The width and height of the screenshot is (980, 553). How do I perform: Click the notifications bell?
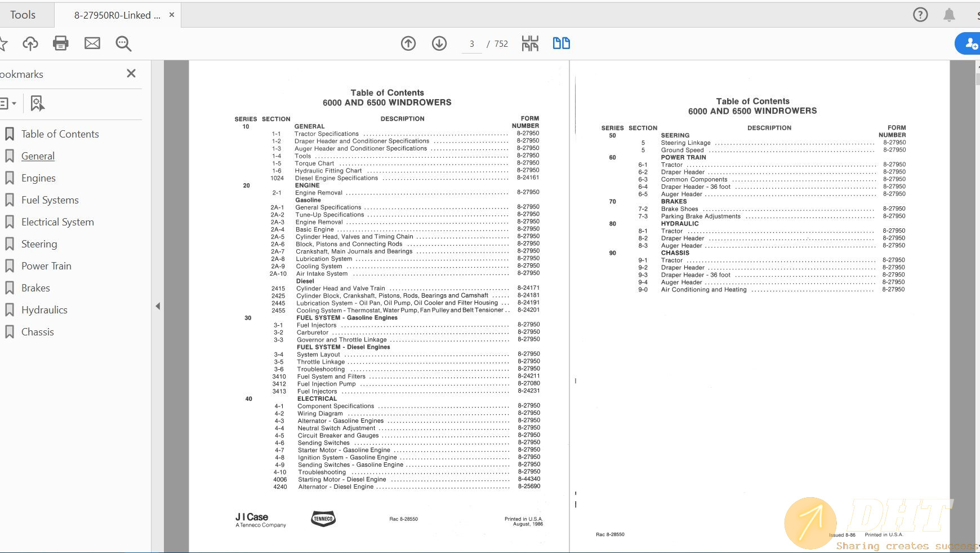pos(949,14)
